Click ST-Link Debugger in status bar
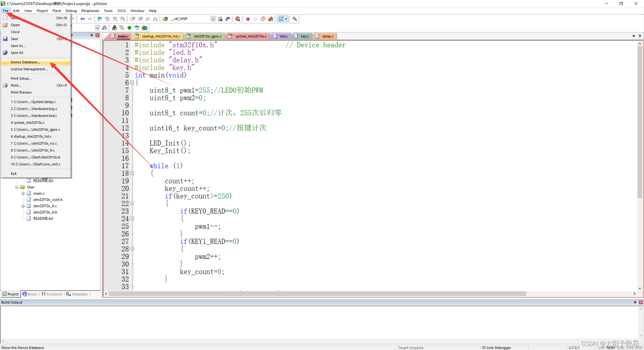Image resolution: width=644 pixels, height=350 pixels. [496, 348]
